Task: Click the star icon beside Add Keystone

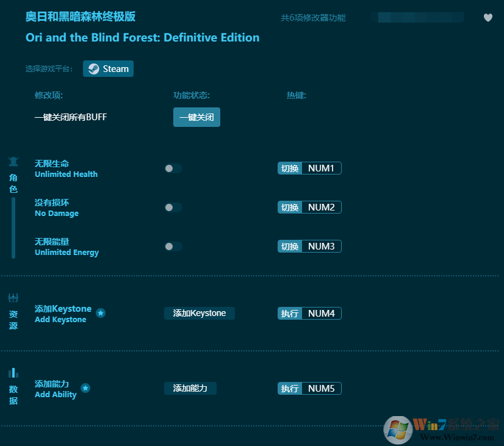Action: (101, 313)
